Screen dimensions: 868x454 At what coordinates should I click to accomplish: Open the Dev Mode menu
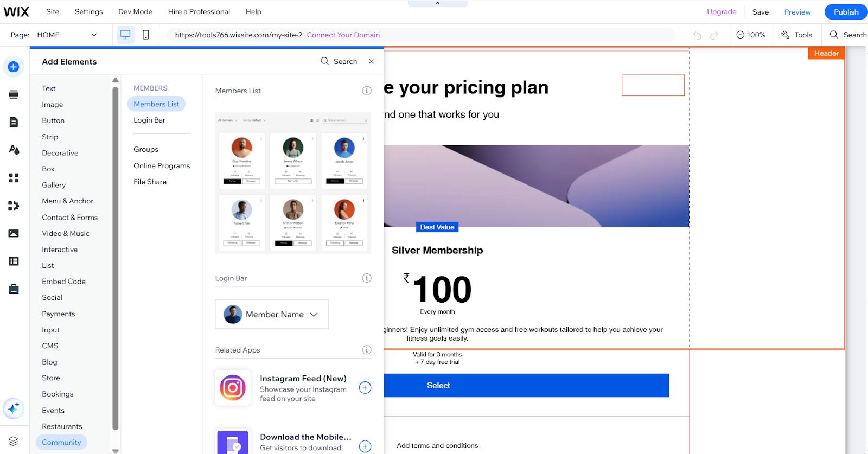coord(135,11)
